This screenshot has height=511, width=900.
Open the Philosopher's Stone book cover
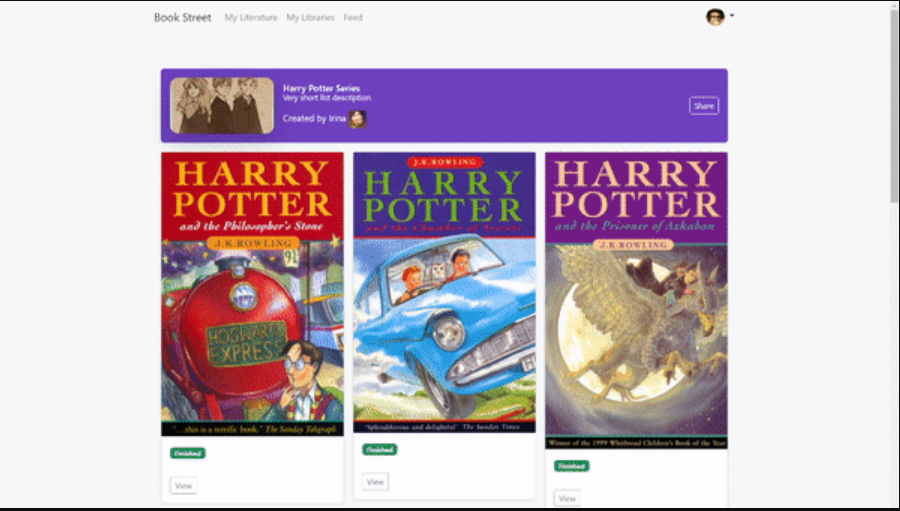[252, 294]
